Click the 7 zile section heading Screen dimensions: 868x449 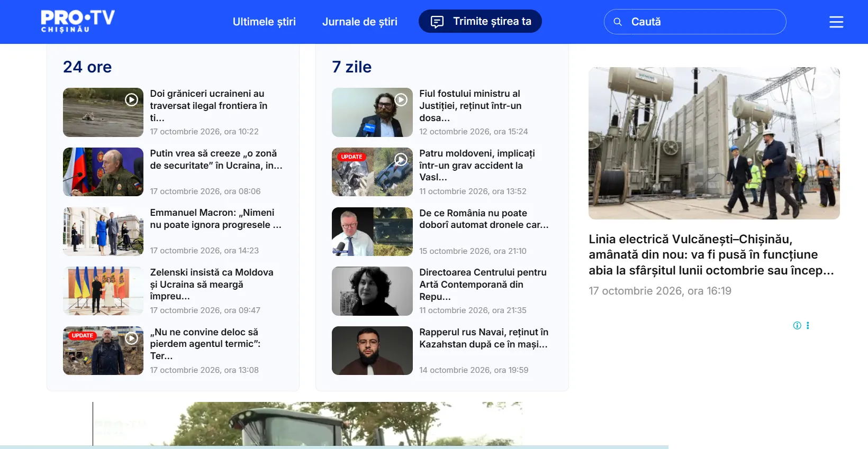(x=352, y=67)
